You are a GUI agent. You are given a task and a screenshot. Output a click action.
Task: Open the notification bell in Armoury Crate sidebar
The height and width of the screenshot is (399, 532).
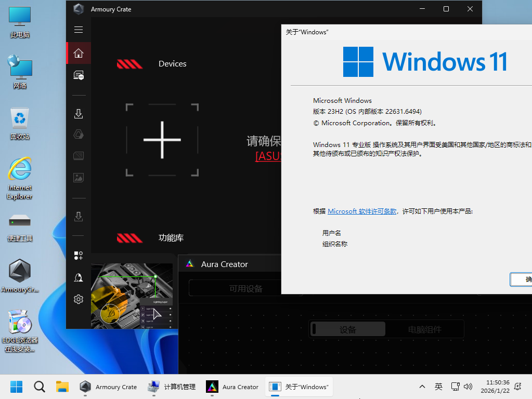(79, 278)
